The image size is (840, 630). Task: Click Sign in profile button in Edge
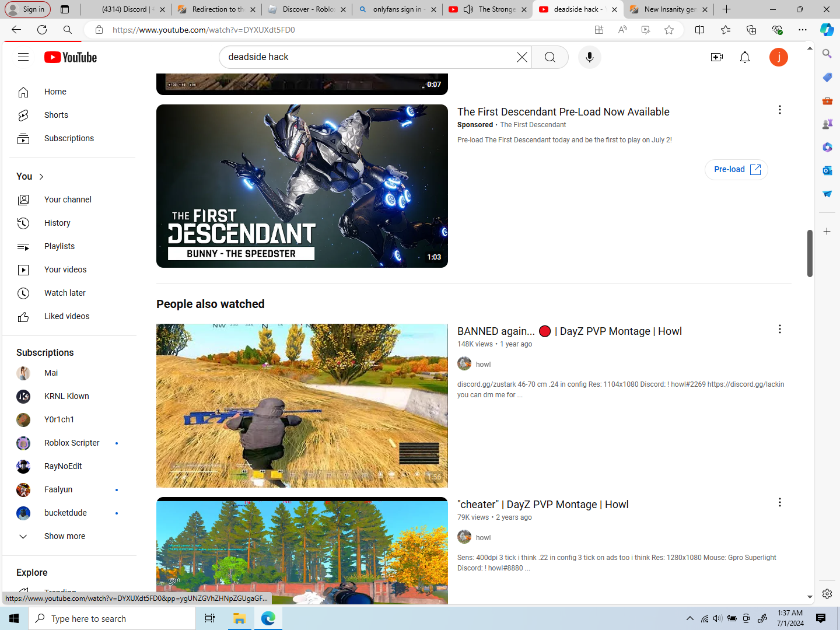point(27,9)
